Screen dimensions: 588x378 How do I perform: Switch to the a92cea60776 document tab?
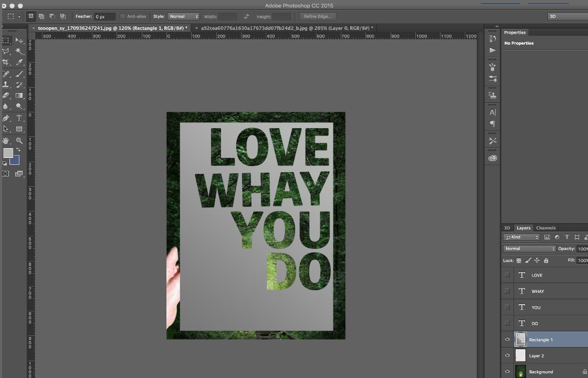(x=287, y=28)
